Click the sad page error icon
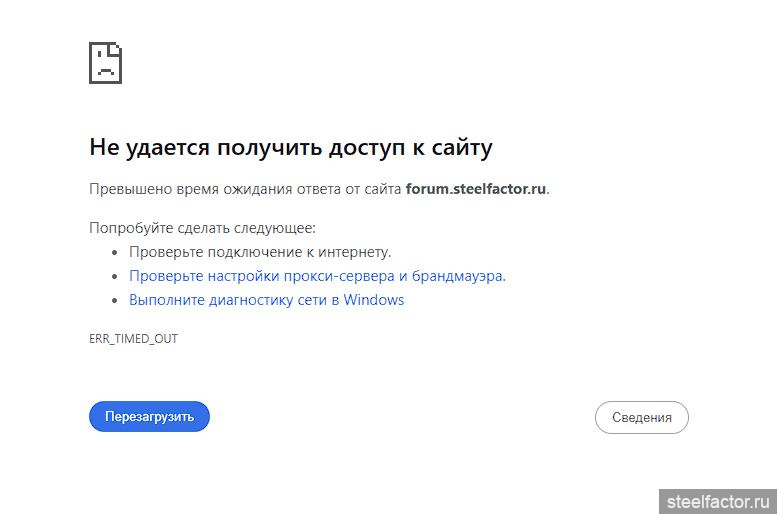The height and width of the screenshot is (514, 777). (105, 63)
